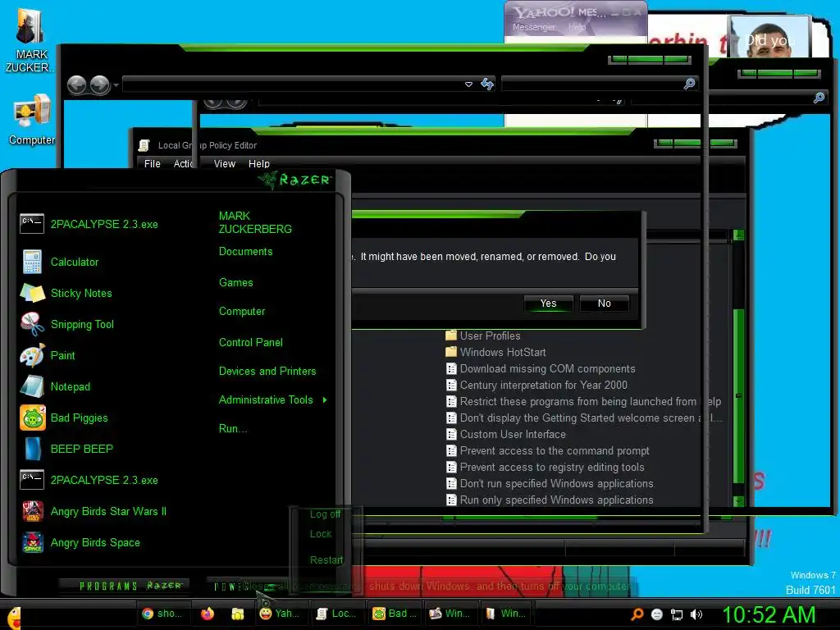Screen dimensions: 840x630
Task: Open Devices and Printers
Action: (267, 371)
